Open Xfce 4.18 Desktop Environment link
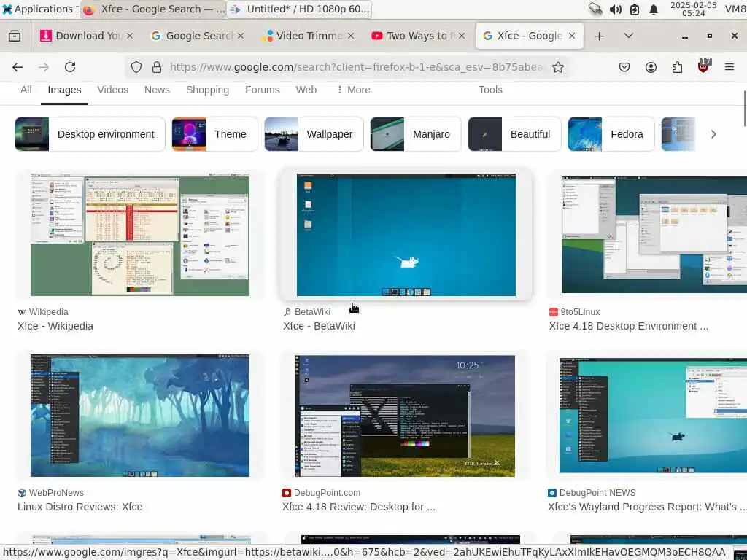The width and height of the screenshot is (747, 560). click(628, 326)
